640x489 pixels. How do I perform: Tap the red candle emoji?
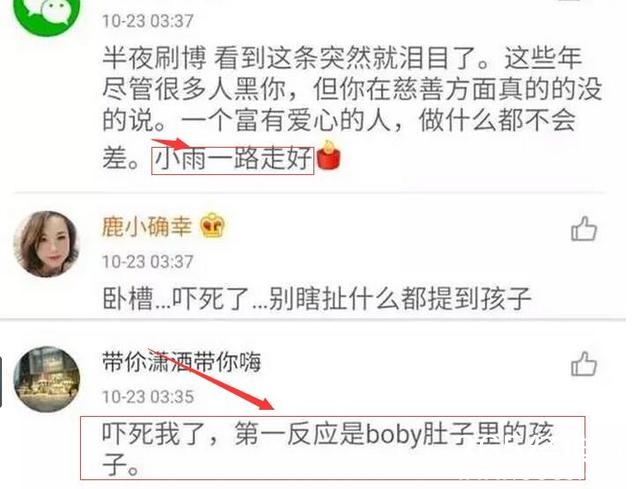tap(329, 155)
